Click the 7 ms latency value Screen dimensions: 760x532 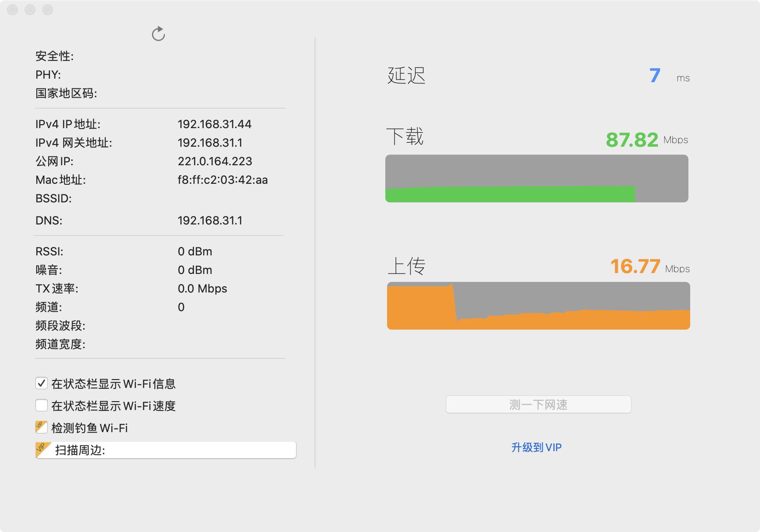tap(655, 76)
